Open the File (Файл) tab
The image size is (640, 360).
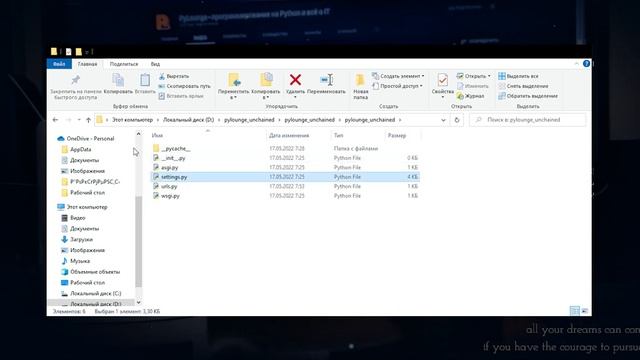click(x=59, y=64)
